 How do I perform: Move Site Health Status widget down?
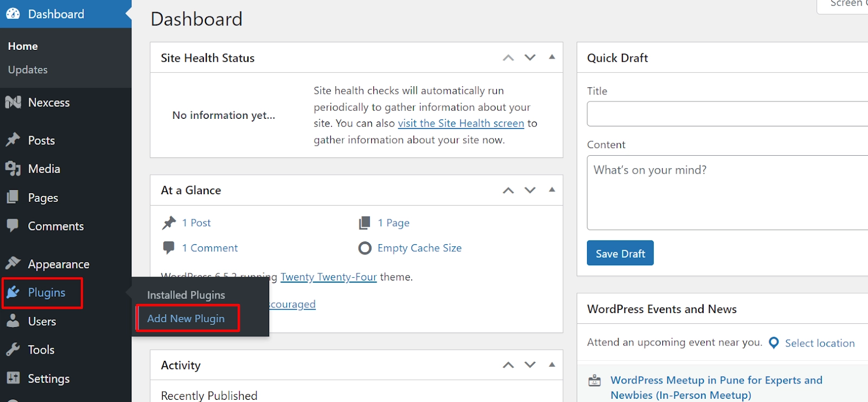(530, 58)
